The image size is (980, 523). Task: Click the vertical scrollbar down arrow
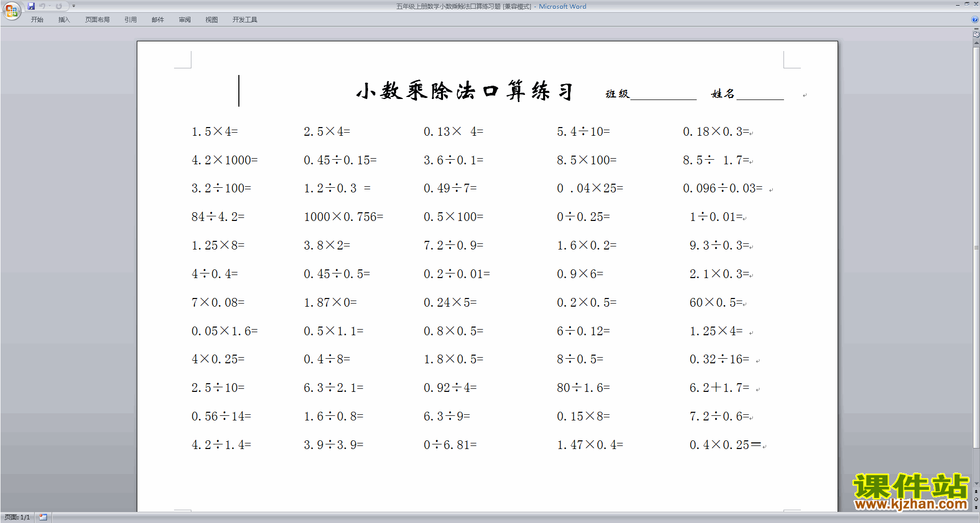(x=976, y=483)
